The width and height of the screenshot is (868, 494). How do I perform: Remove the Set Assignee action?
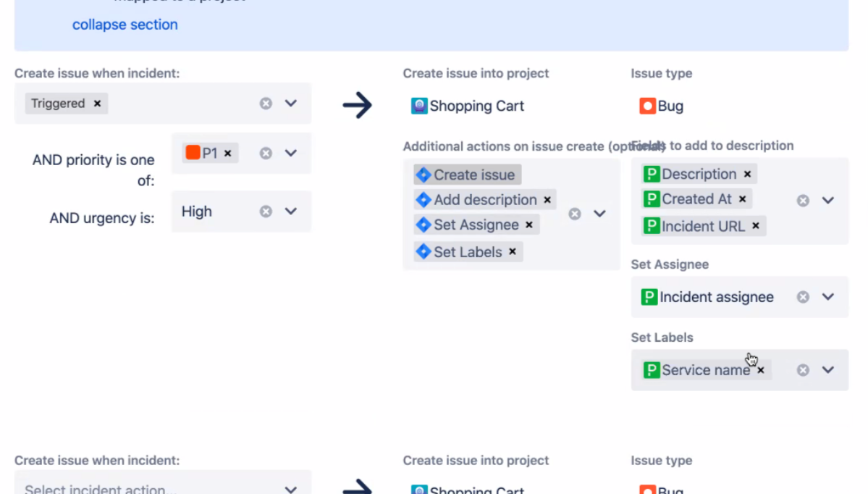tap(529, 225)
